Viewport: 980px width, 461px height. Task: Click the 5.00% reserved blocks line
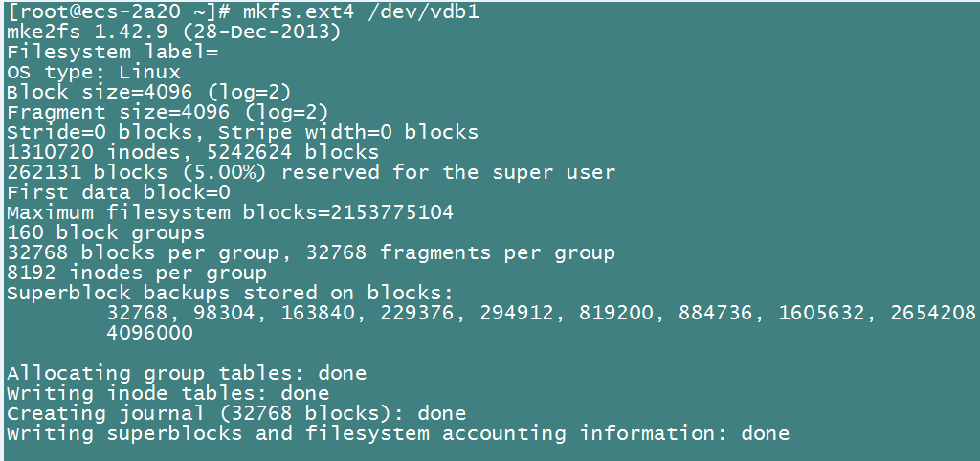pos(311,172)
